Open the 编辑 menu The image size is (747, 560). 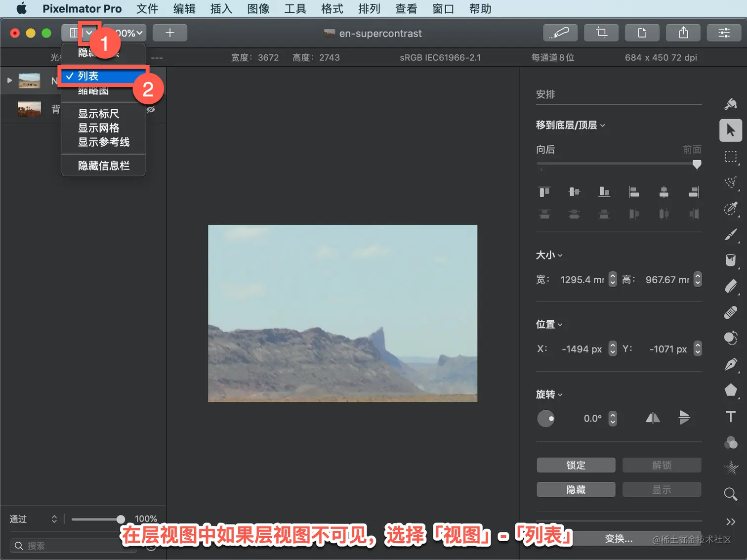click(184, 8)
